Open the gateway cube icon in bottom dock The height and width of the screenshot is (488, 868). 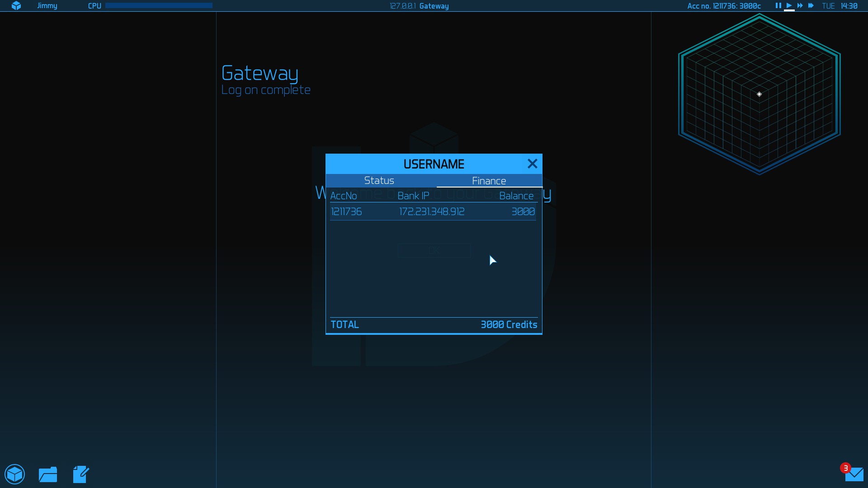(x=15, y=474)
